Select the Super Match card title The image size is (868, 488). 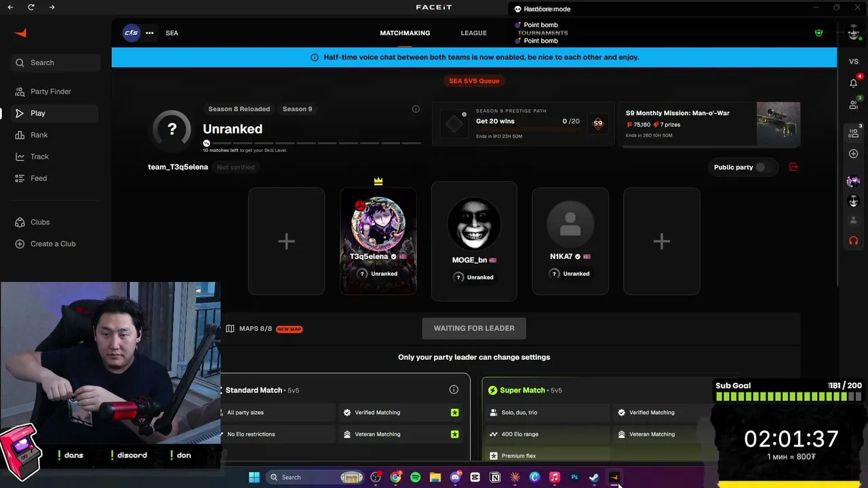(x=522, y=390)
